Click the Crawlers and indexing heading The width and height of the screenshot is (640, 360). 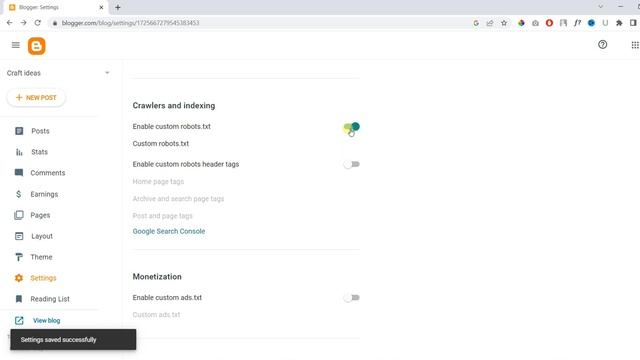point(174,105)
